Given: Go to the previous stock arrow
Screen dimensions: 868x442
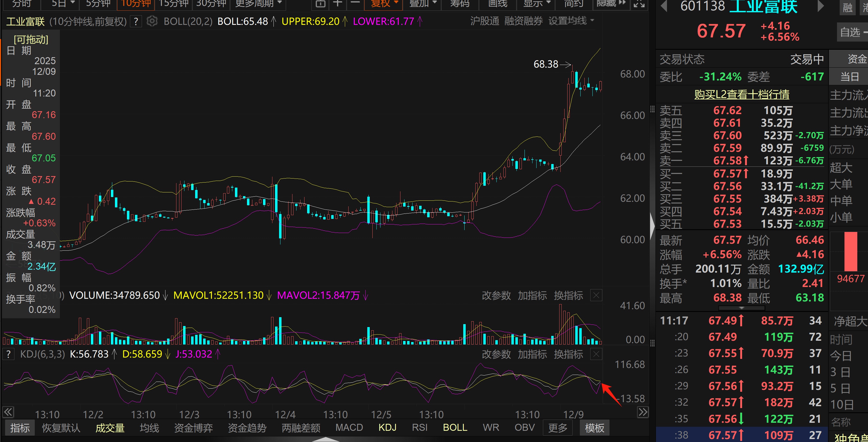Looking at the screenshot, I should pyautogui.click(x=664, y=6).
